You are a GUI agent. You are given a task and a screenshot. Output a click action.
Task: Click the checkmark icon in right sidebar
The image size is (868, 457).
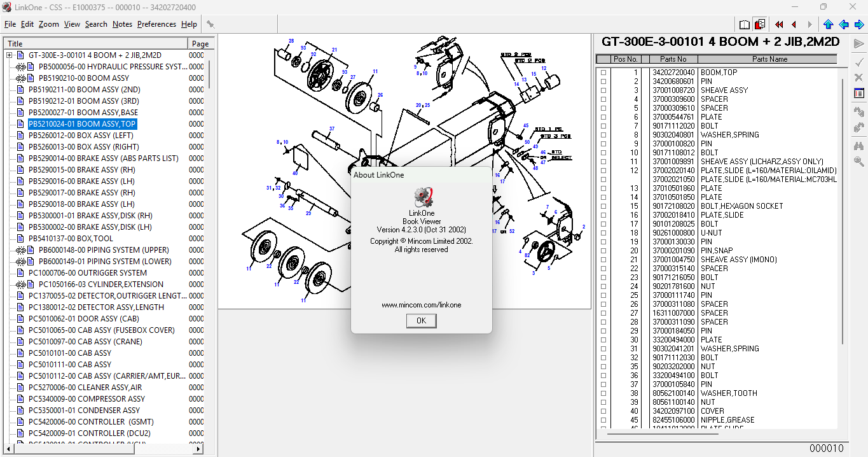pos(859,62)
